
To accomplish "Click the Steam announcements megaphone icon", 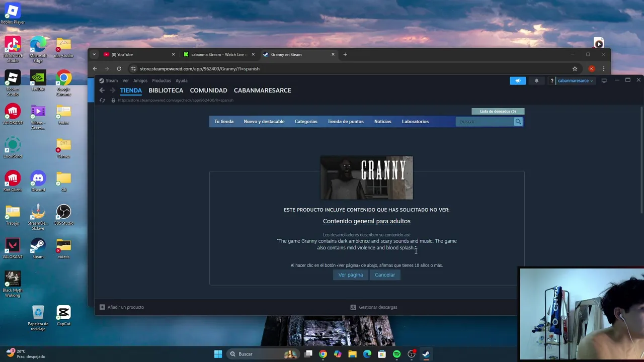I will [517, 80].
